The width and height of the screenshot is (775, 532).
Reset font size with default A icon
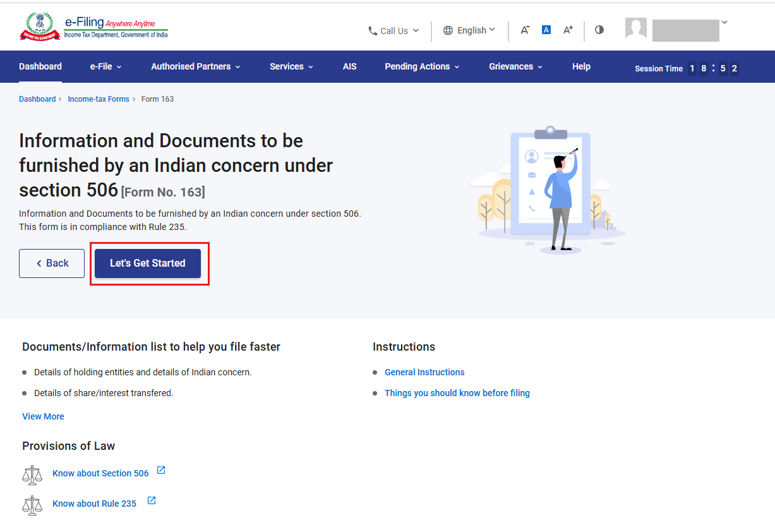tap(546, 30)
